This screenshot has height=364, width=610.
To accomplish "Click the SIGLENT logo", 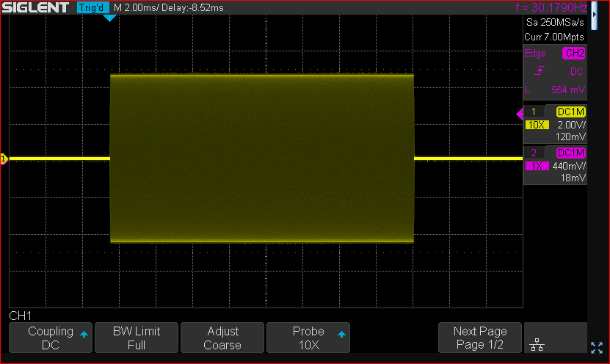I will 35,7.
